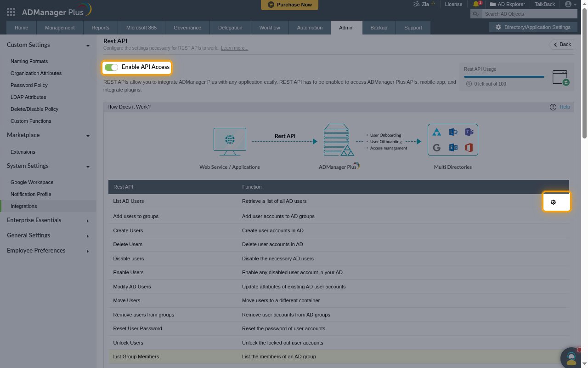
Task: Click the gear icon in List AD Users row
Action: [554, 202]
